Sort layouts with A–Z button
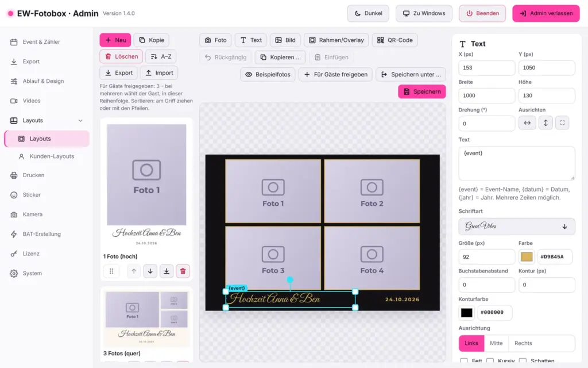 161,56
